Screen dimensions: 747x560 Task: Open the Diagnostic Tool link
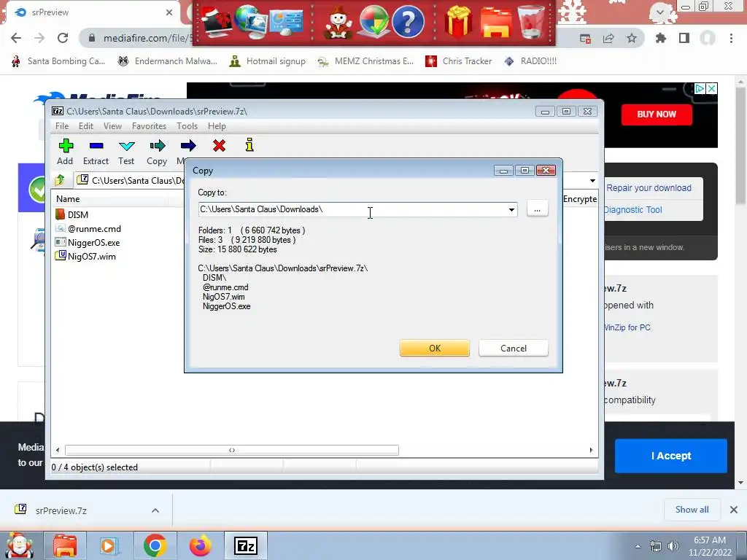coord(633,210)
